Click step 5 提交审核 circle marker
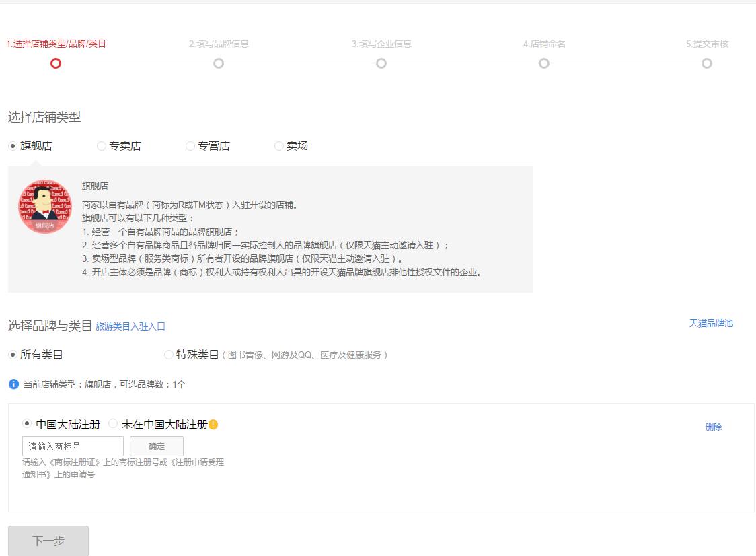Screen dimensions: 756x556 click(x=706, y=63)
